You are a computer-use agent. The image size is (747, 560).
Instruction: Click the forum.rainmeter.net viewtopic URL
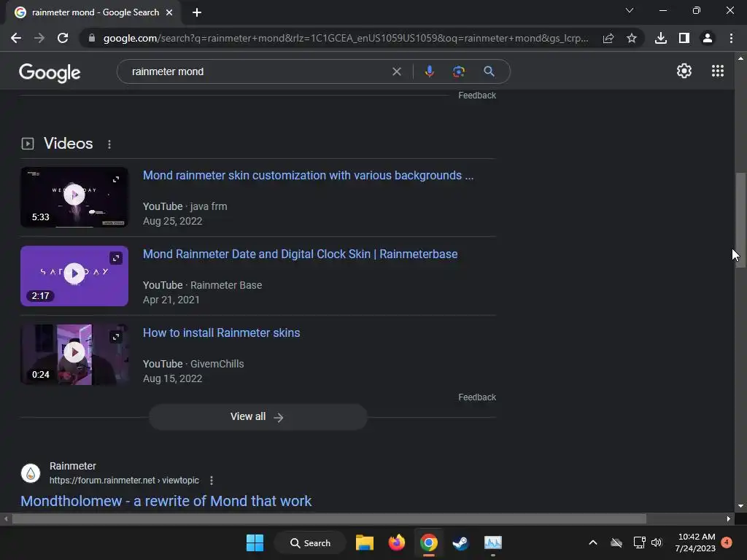pos(124,481)
